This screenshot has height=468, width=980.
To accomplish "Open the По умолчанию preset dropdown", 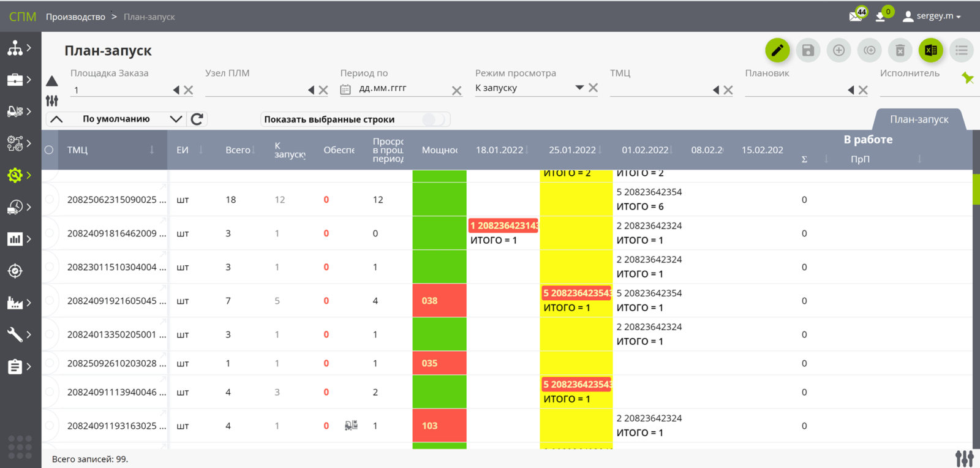I will click(x=176, y=119).
